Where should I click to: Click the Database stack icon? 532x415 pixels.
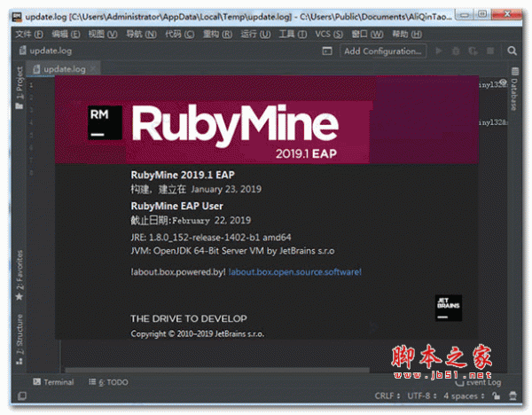point(514,71)
